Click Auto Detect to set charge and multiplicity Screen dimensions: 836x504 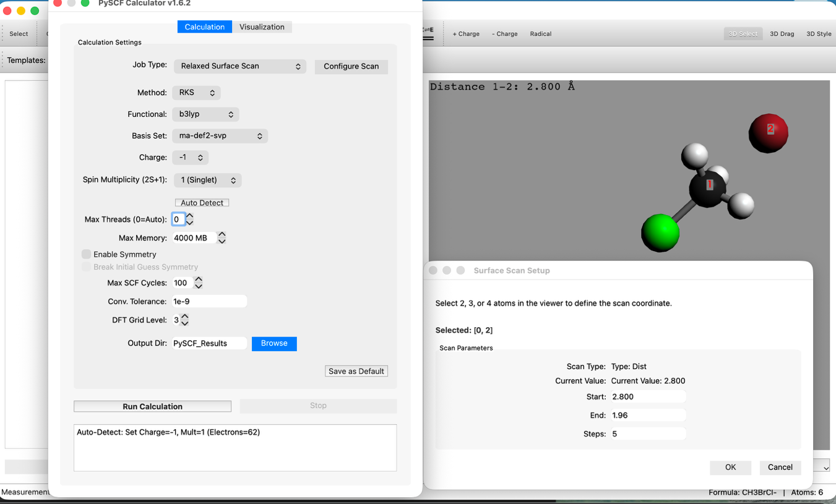[202, 202]
